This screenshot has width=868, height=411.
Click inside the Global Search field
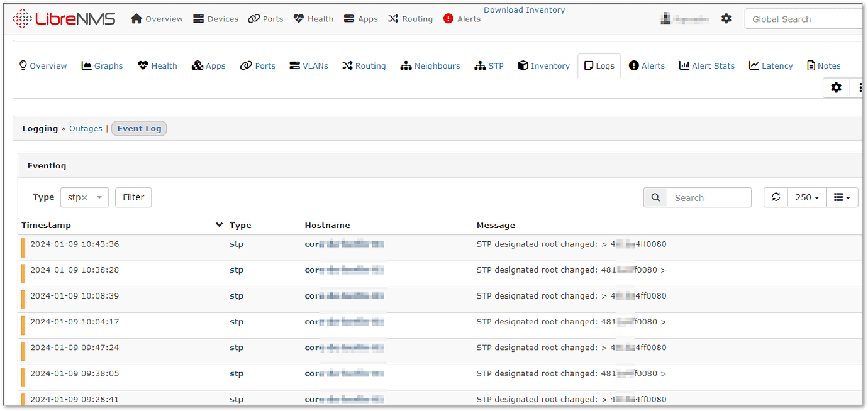802,19
